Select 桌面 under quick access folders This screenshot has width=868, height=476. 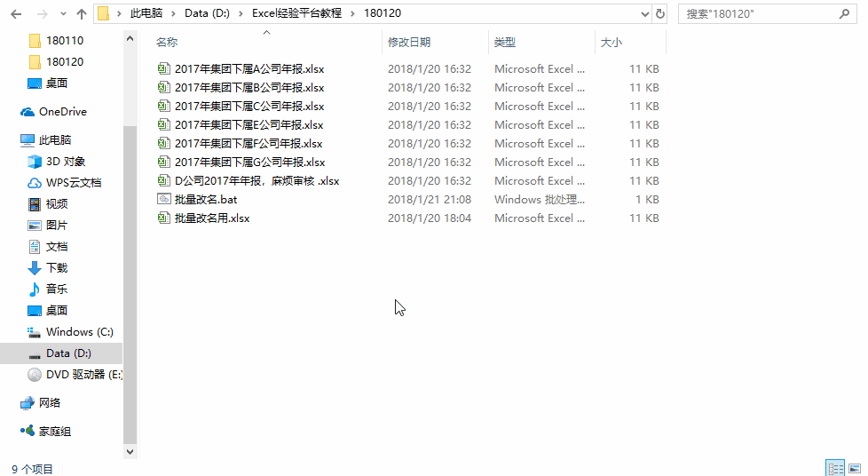pyautogui.click(x=57, y=83)
